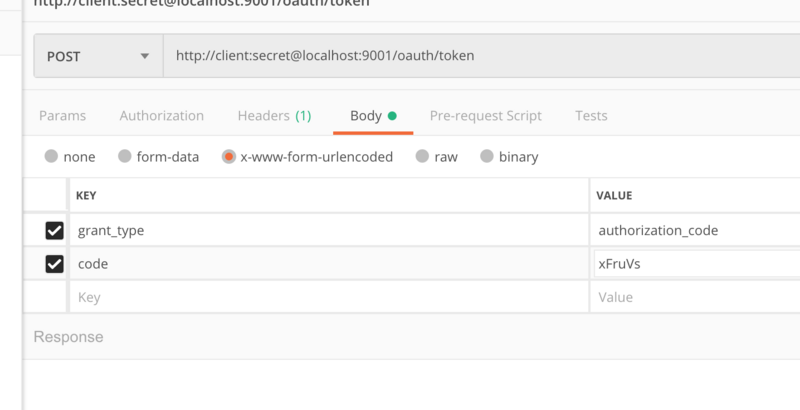Switch to the Params tab
Screen dimensions: 800x410
(62, 115)
